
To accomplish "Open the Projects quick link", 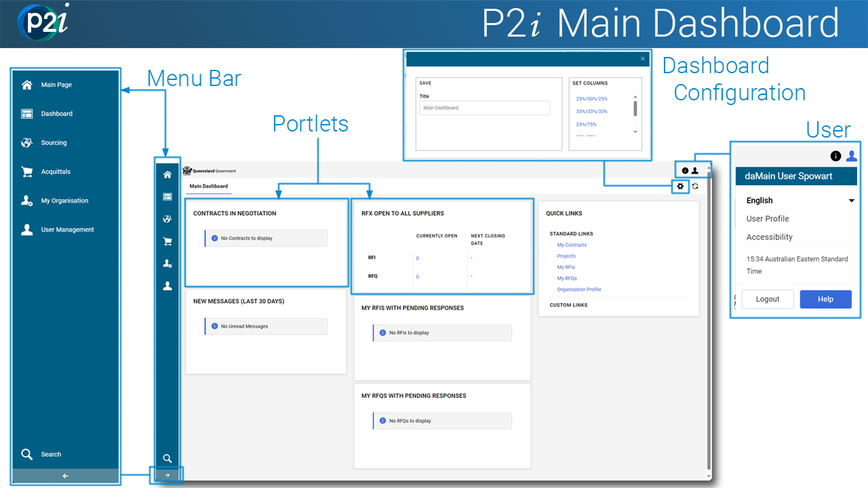I will (566, 256).
